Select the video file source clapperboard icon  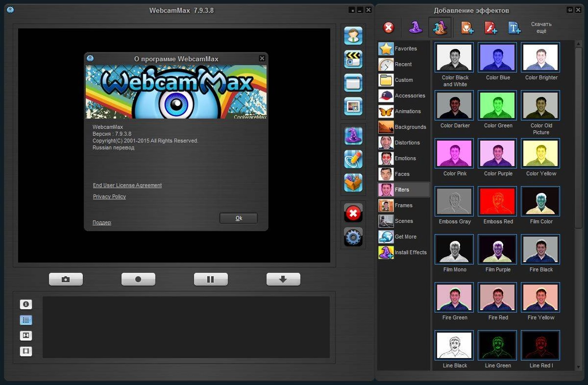coord(353,59)
